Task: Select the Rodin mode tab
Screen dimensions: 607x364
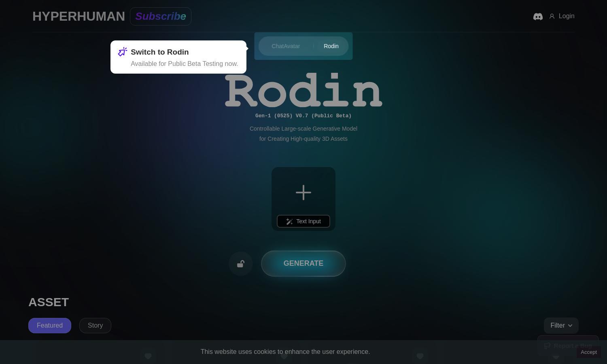Action: pyautogui.click(x=331, y=46)
